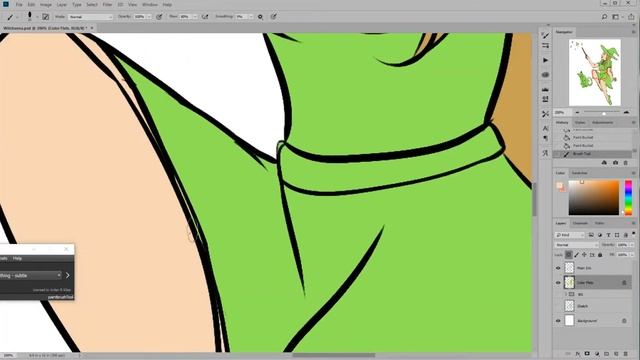Screen dimensions: 640x360
Task: Create new document from current state icon
Action: [604, 163]
